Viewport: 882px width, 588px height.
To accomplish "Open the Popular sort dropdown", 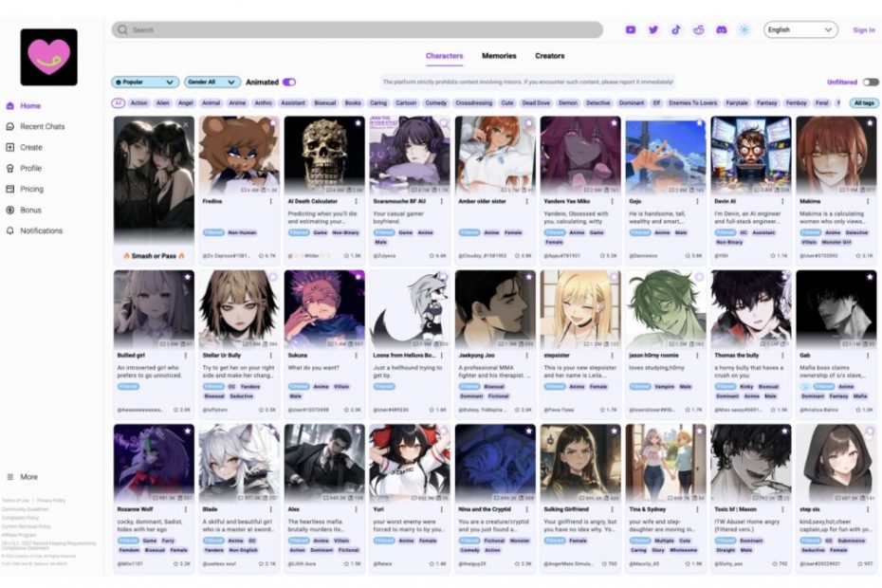I will (x=145, y=83).
